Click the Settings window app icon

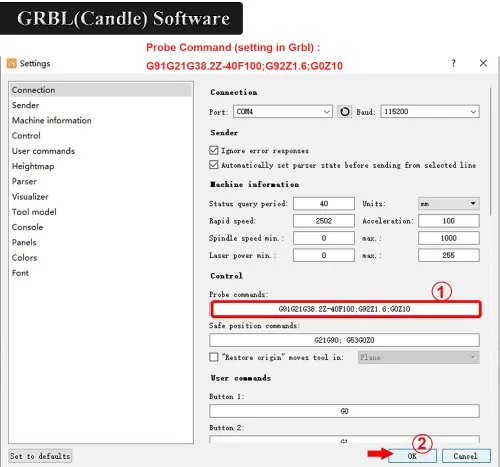(11, 63)
